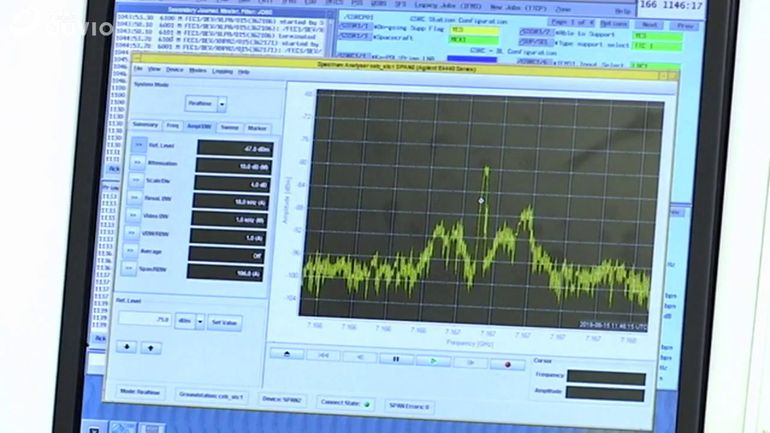Viewport: 770px width, 433px height.
Task: Click the Next button in station configuration
Action: [x=649, y=25]
